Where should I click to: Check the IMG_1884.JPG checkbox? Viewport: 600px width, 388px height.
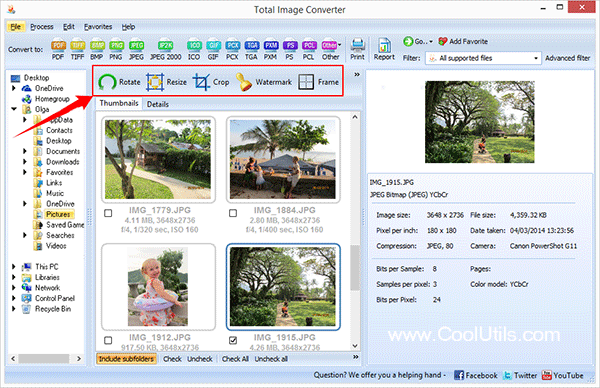coord(233,213)
